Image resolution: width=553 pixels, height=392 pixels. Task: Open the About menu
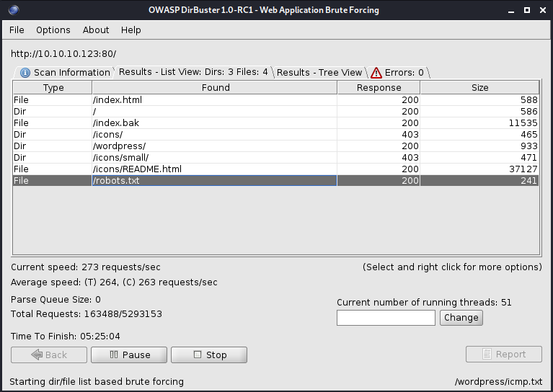96,30
